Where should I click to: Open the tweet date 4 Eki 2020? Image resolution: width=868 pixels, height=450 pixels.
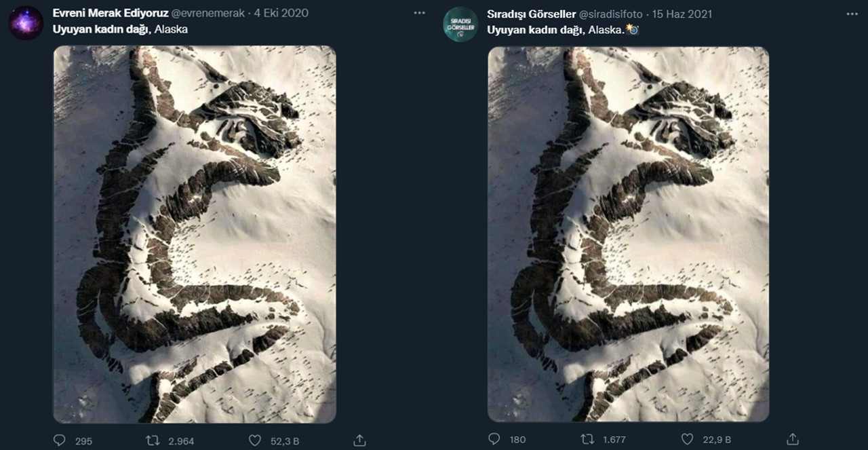point(281,12)
